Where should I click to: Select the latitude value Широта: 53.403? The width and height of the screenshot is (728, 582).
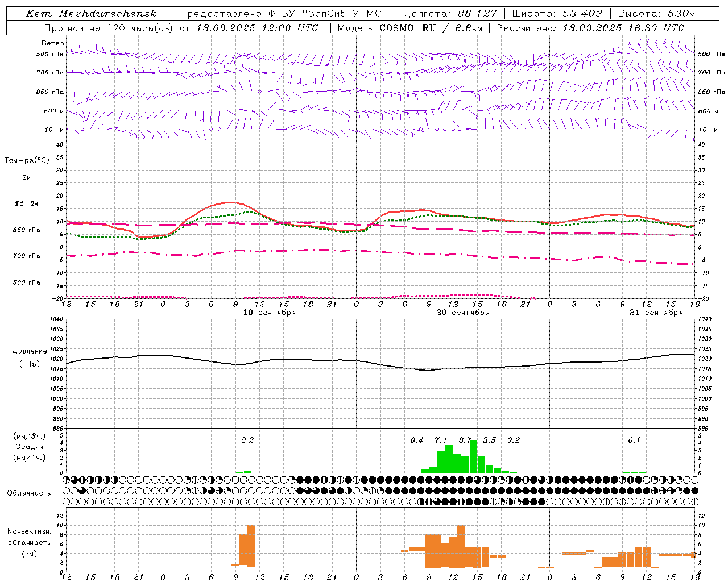557,14
